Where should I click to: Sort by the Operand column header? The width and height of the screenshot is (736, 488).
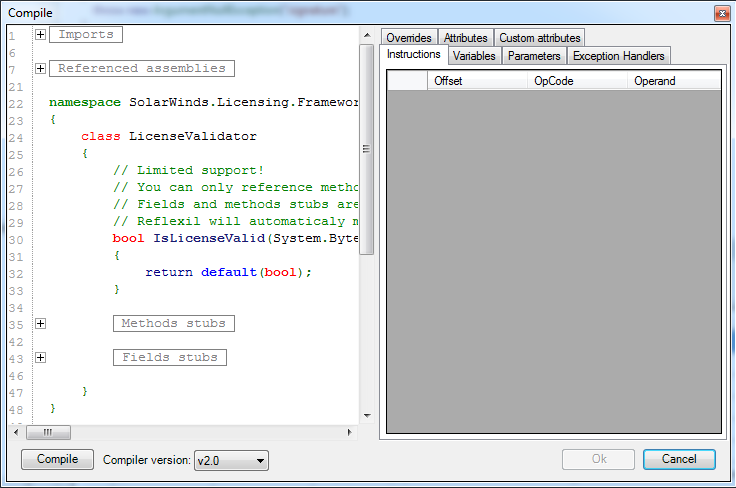pos(674,81)
